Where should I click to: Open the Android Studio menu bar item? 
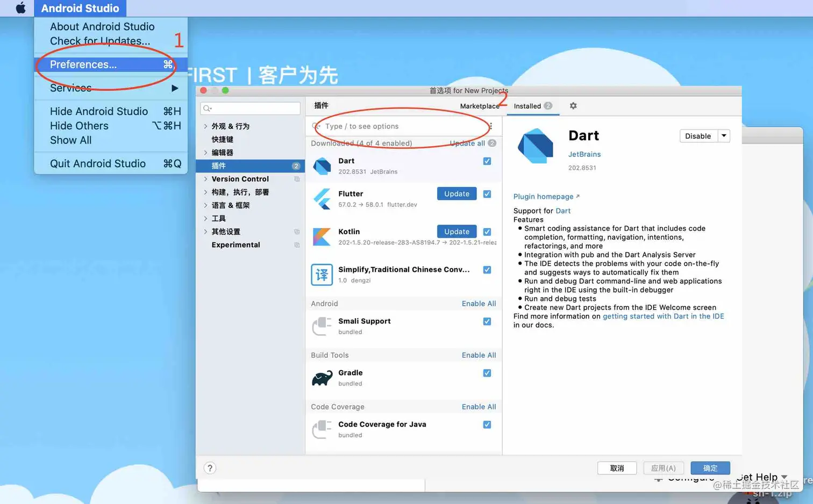tap(80, 8)
